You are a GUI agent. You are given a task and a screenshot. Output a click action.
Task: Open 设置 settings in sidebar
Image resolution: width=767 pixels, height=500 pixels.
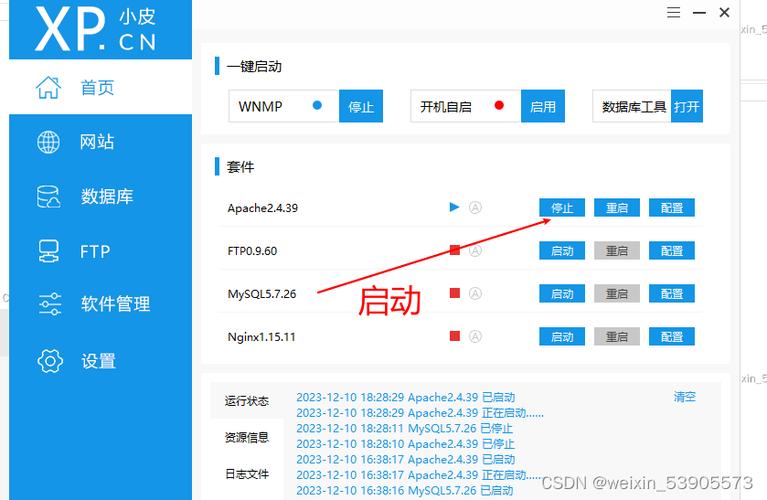100,361
